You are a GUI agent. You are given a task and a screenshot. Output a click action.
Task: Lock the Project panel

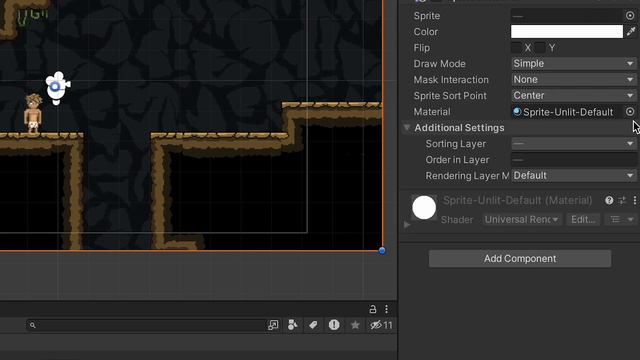[x=373, y=309]
